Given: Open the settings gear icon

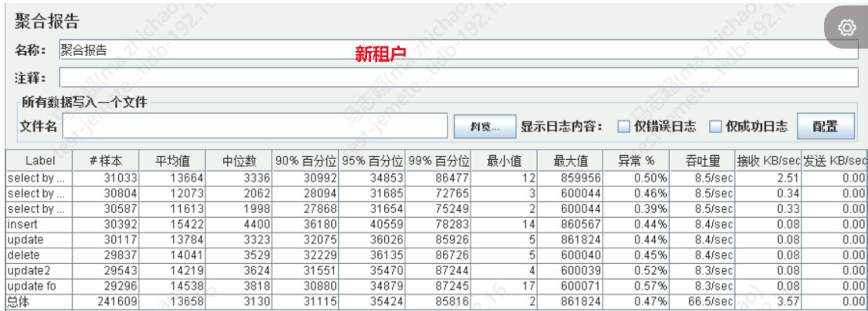Looking at the screenshot, I should (847, 27).
